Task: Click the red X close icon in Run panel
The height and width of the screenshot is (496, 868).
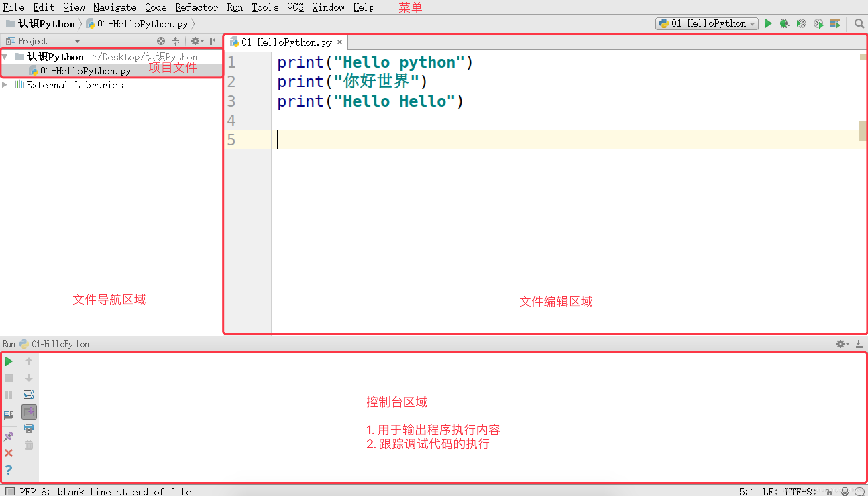Action: tap(9, 453)
